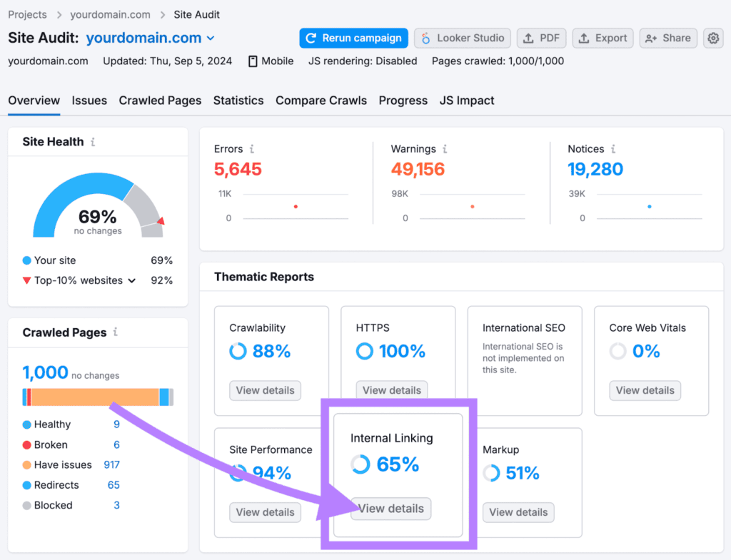This screenshot has height=560, width=731.
Task: Click the orange segment of crawled pages bar
Action: click(94, 397)
